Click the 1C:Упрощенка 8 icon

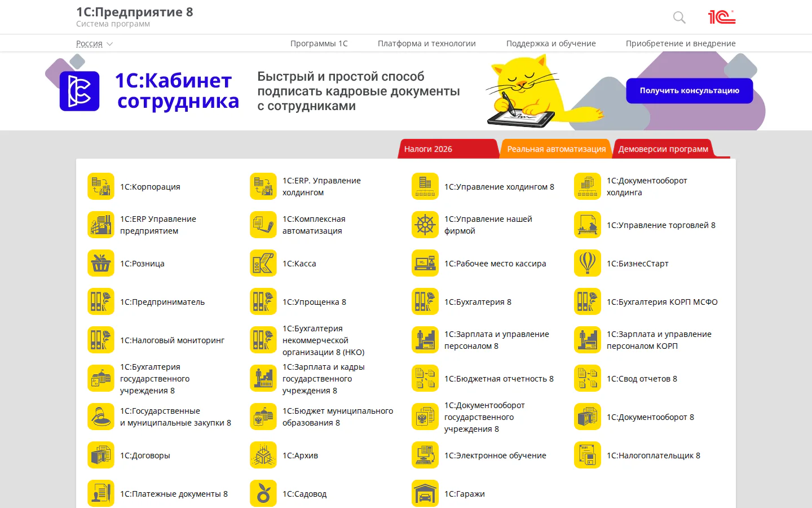click(263, 301)
